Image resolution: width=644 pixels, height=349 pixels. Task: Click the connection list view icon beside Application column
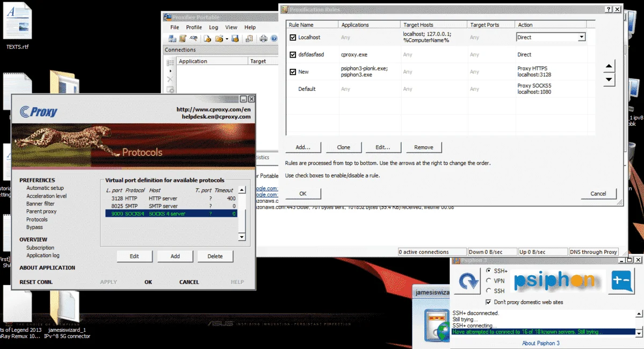[170, 62]
